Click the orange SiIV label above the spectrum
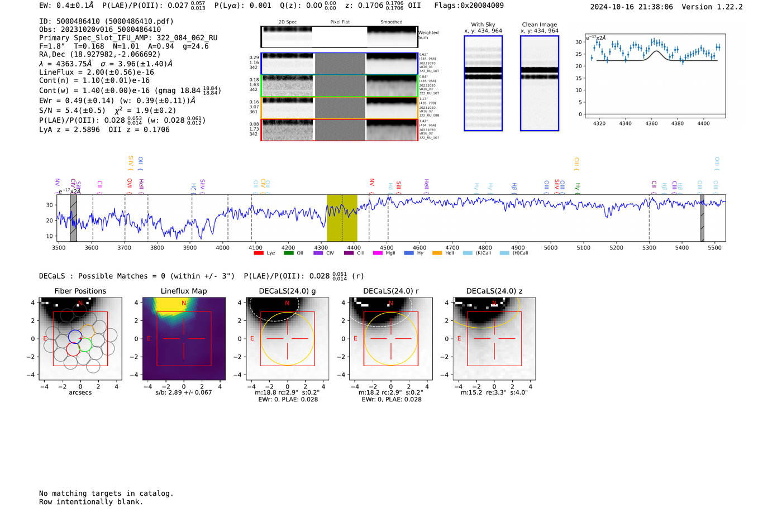This screenshot has width=782, height=532. click(x=131, y=162)
